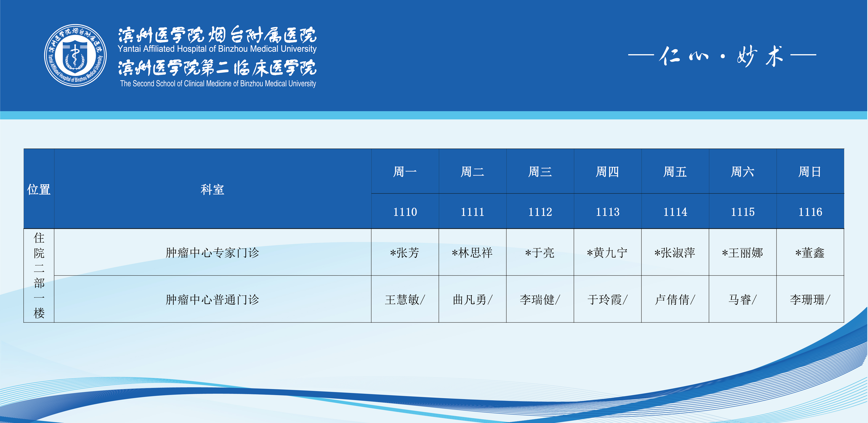Select the '位置' header cell

click(x=39, y=189)
